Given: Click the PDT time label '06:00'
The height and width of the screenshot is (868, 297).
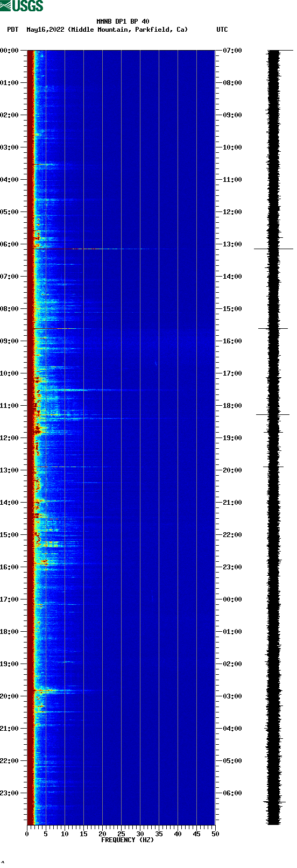Looking at the screenshot, I should click(9, 244).
